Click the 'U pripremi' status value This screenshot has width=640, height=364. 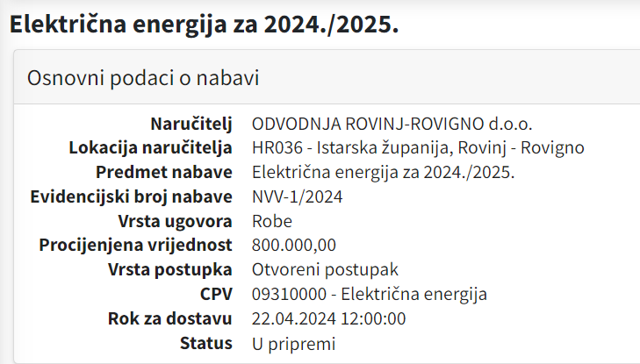pyautogui.click(x=293, y=342)
